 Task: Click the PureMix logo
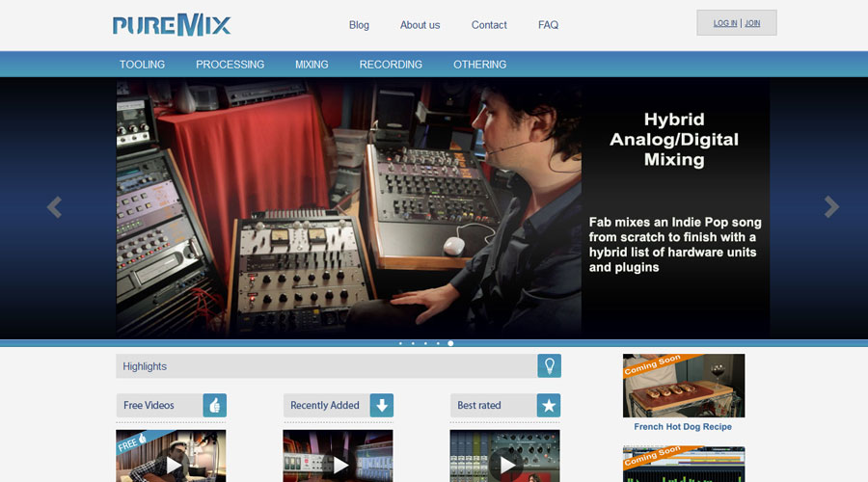tap(172, 25)
